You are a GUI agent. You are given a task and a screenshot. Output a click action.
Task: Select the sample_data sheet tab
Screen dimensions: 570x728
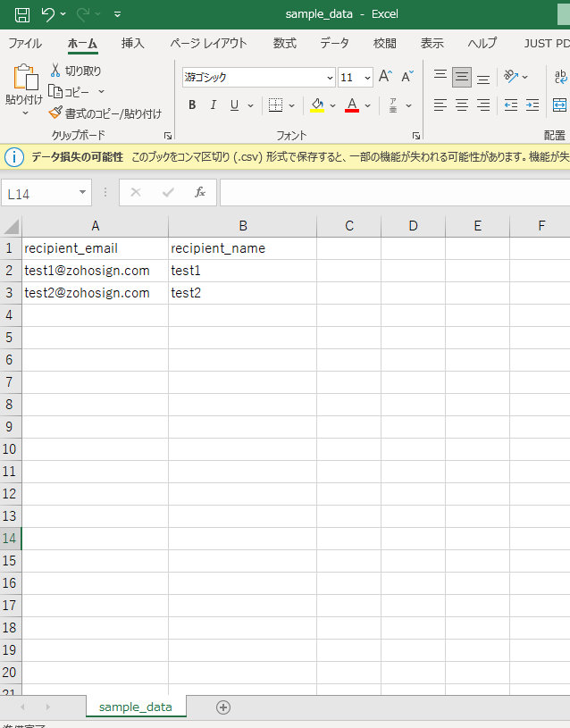point(135,707)
